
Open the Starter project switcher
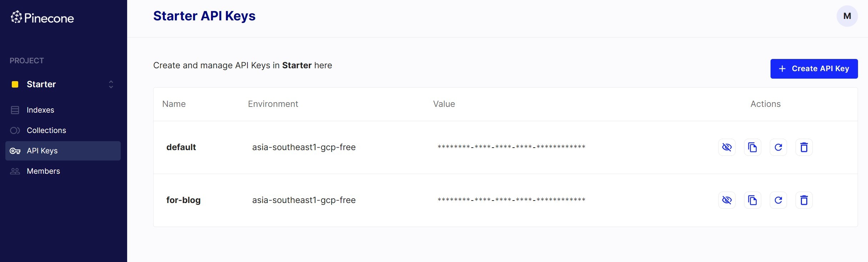point(111,84)
